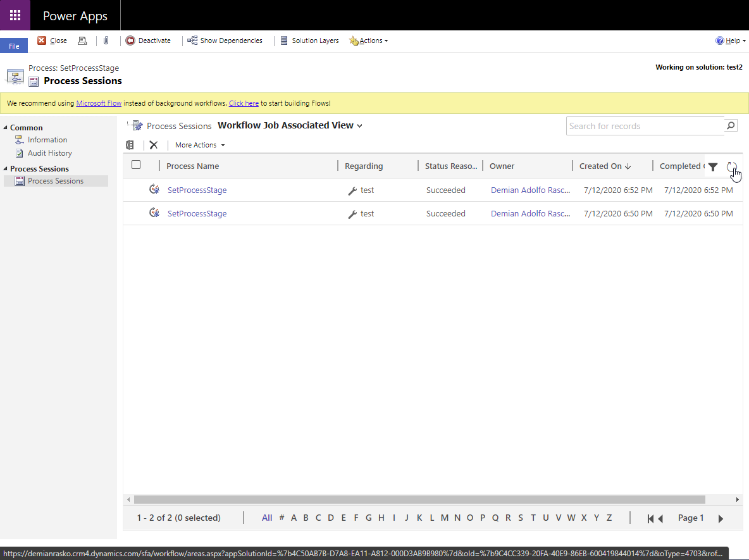Screen dimensions: 749x560
Task: Delete records using the X icon
Action: 154,145
